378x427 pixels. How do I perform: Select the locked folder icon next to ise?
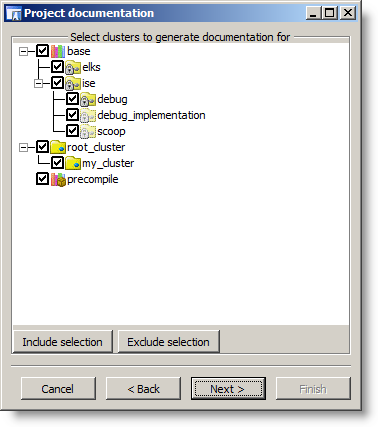73,83
